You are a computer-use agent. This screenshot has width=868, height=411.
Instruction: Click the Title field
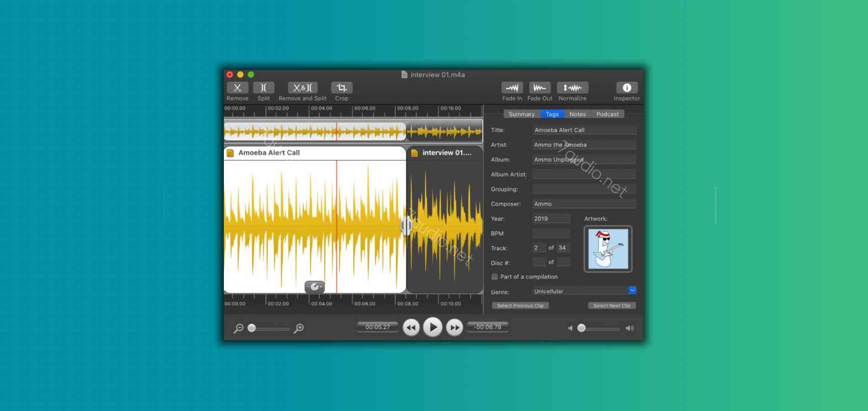tap(584, 130)
